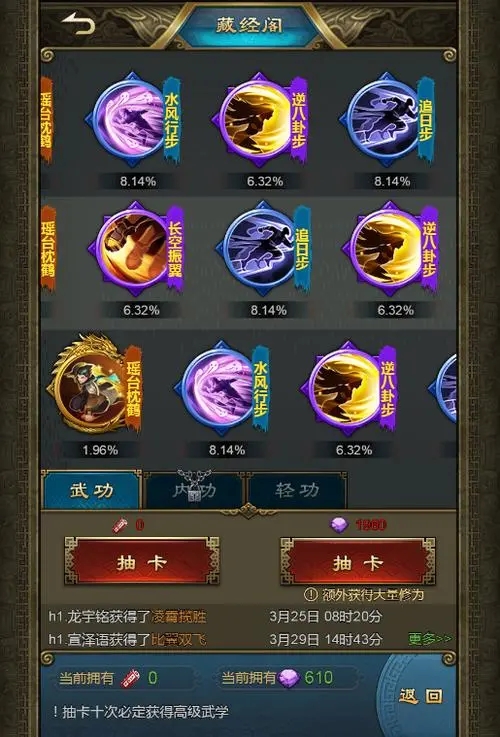Select the 逆八卦步 icon in the second row

coord(391,249)
